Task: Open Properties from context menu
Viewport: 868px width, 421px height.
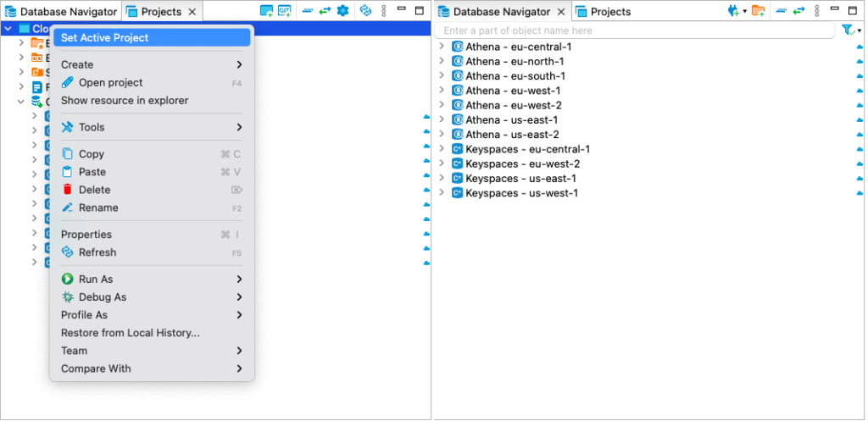Action: click(x=152, y=235)
